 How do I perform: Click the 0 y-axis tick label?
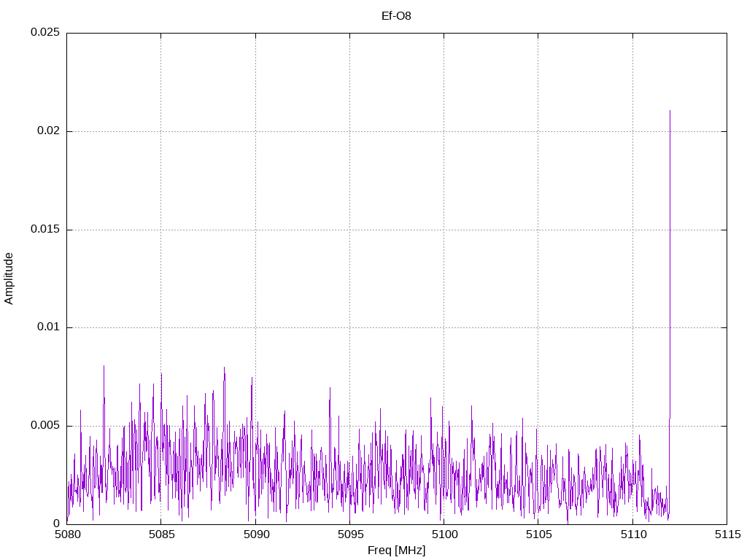pos(57,524)
